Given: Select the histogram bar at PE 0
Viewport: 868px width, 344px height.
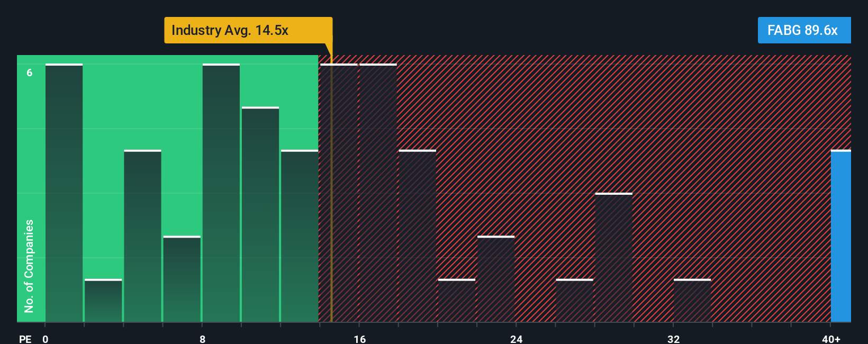Looking at the screenshot, I should click(x=64, y=193).
